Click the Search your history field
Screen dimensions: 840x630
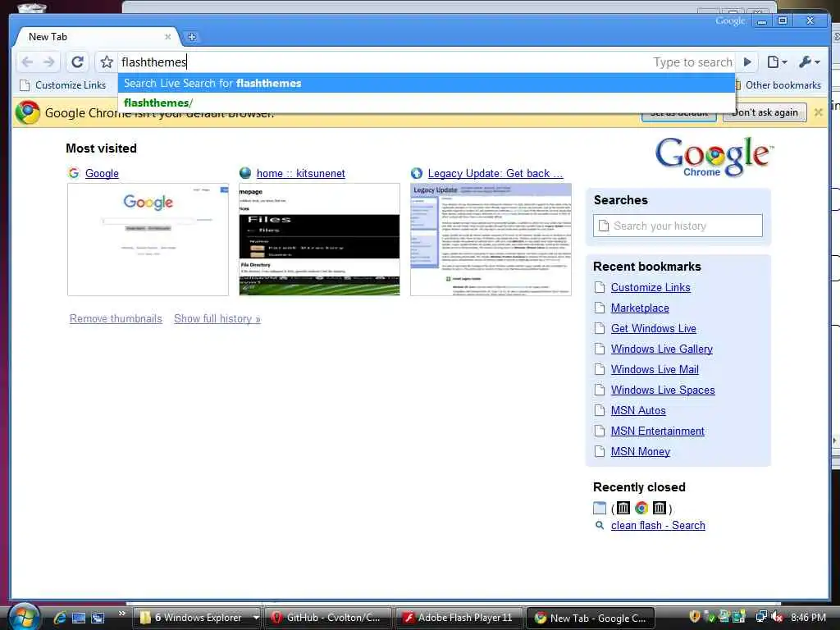(x=678, y=226)
